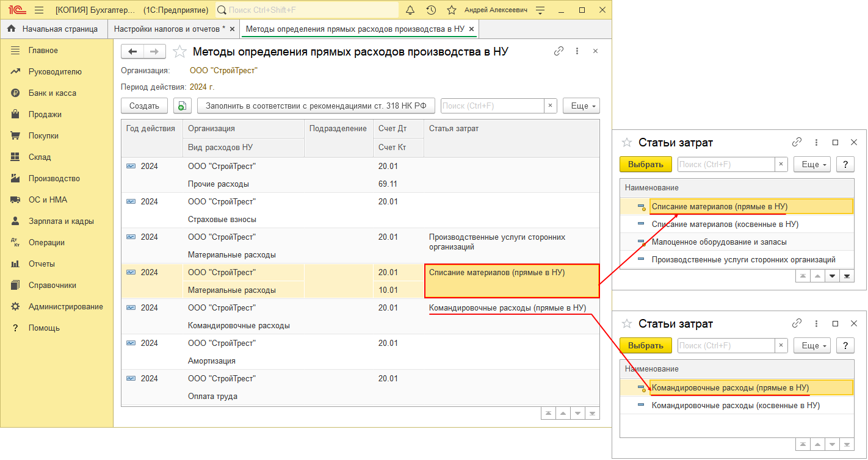This screenshot has width=868, height=460.
Task: Select Командировочные расходы (прямые в НУ) in lower window
Action: [737, 387]
